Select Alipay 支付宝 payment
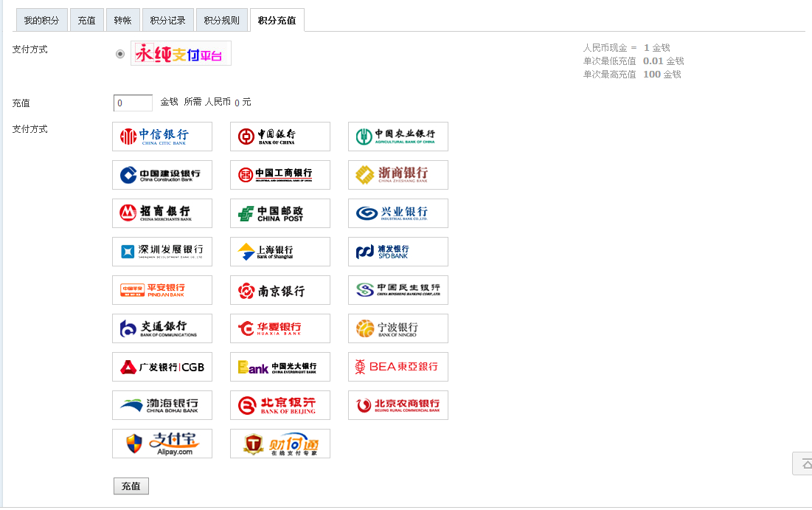 pos(162,444)
